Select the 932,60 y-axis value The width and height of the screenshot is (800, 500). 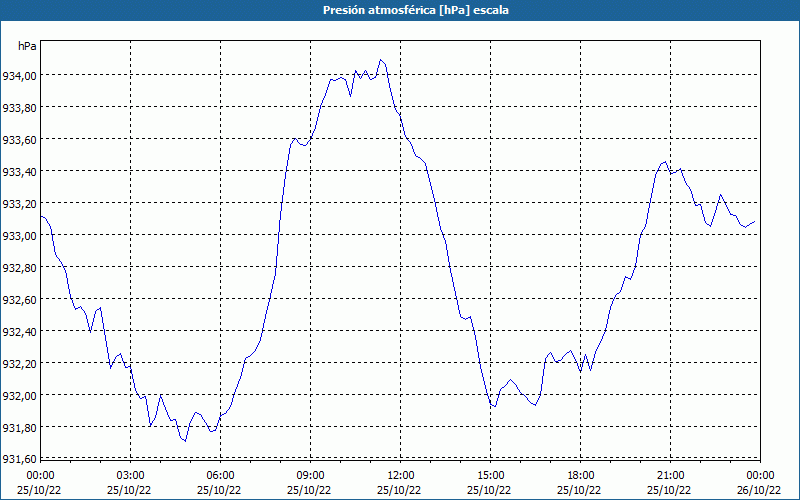[x=19, y=300]
